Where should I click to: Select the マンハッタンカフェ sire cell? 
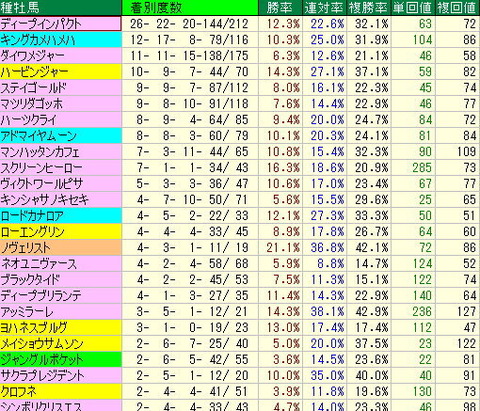tap(61, 152)
